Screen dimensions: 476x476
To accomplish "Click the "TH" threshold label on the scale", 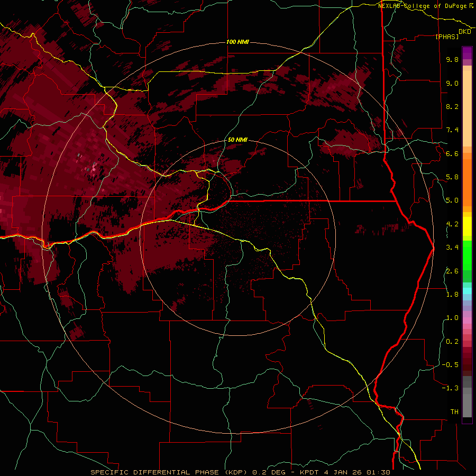I will coord(454,412).
